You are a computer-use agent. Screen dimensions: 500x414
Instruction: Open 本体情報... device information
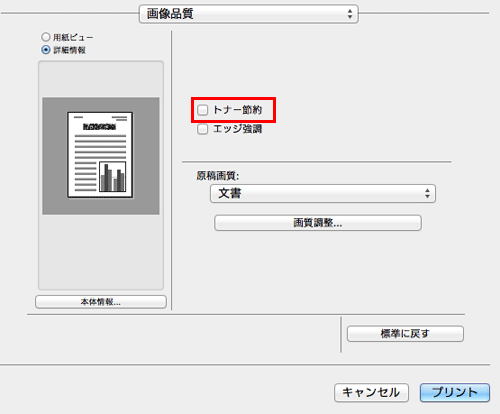pyautogui.click(x=101, y=302)
